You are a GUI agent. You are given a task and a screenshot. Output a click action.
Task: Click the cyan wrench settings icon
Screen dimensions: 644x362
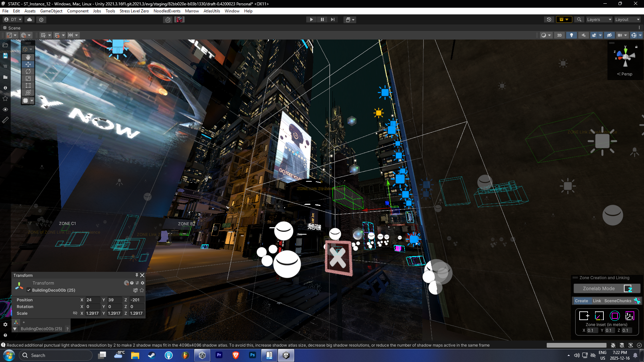[637, 301]
